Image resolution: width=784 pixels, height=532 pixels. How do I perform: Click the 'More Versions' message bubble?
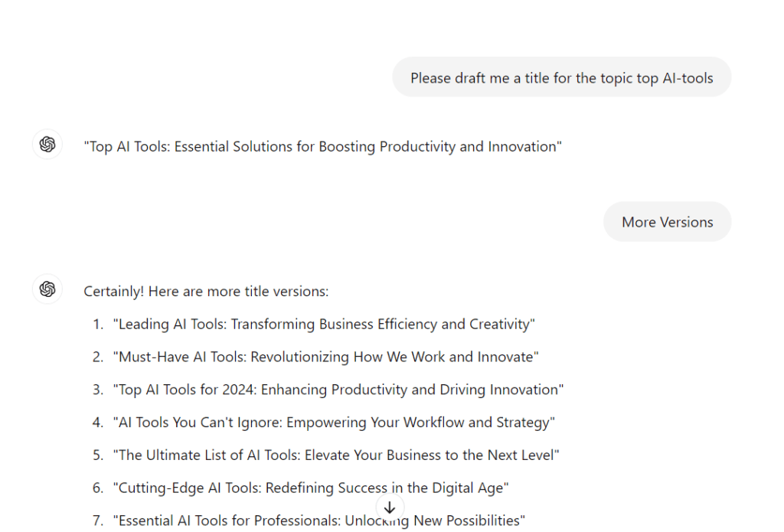[667, 221]
